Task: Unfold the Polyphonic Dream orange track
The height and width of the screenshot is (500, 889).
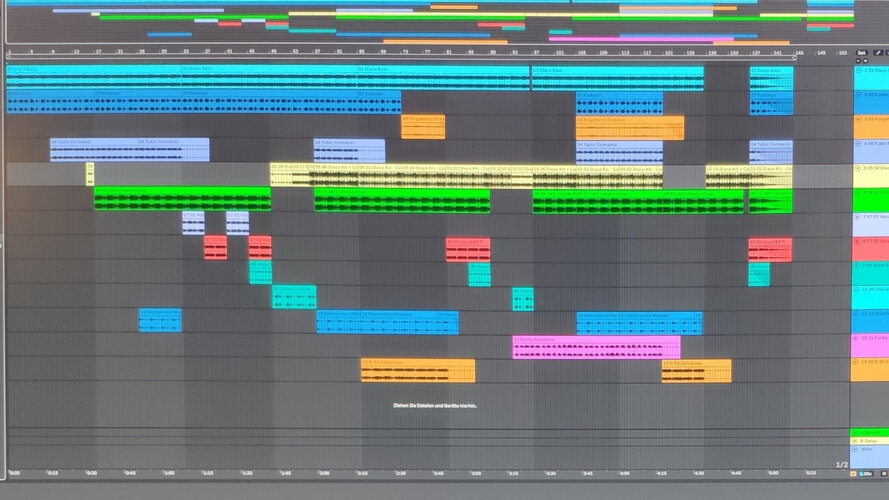Action: [858, 120]
